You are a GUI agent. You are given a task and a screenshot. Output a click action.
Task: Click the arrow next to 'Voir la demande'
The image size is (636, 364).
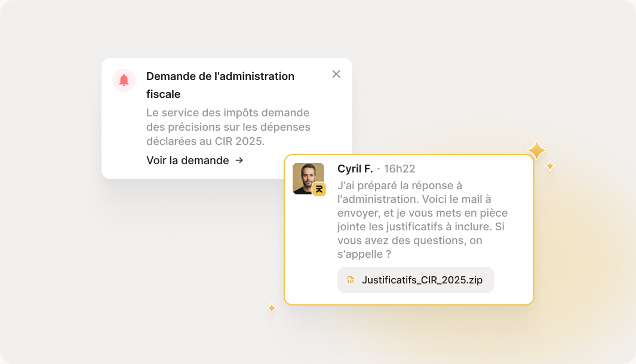pos(239,161)
